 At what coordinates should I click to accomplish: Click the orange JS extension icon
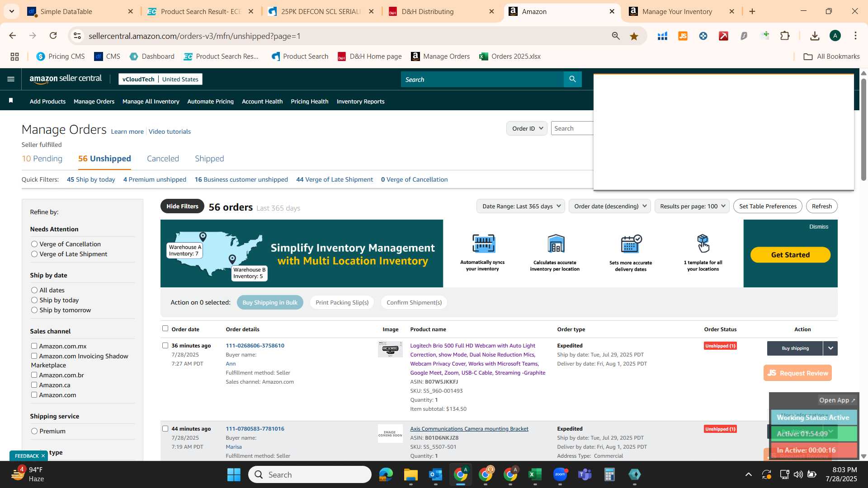[683, 36]
